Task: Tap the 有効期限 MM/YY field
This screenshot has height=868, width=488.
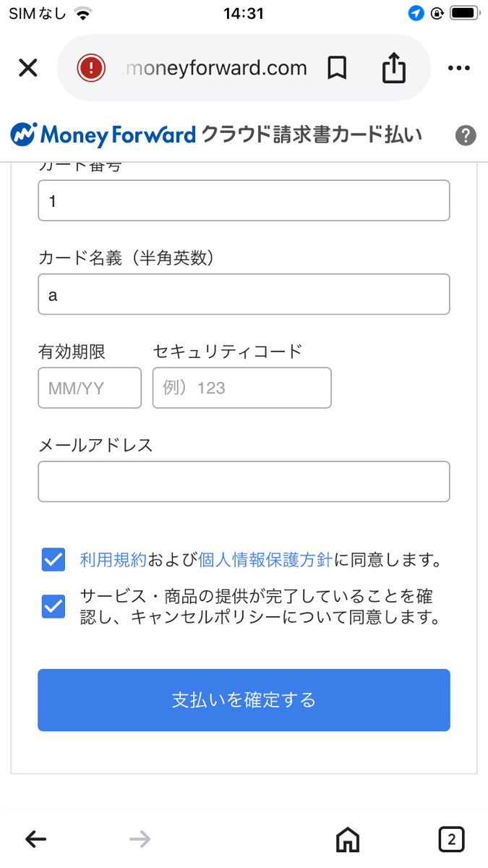Action: click(90, 388)
